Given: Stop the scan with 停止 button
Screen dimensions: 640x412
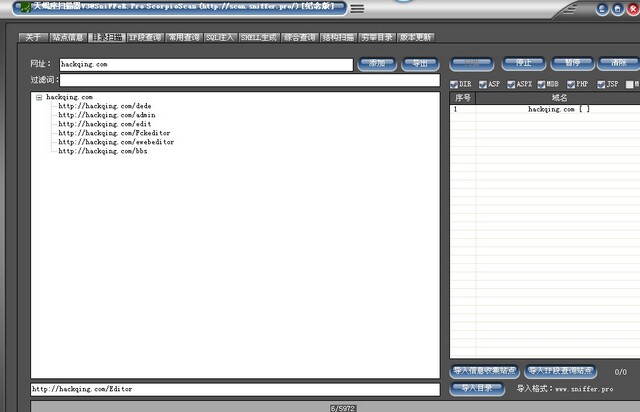Looking at the screenshot, I should (x=522, y=63).
